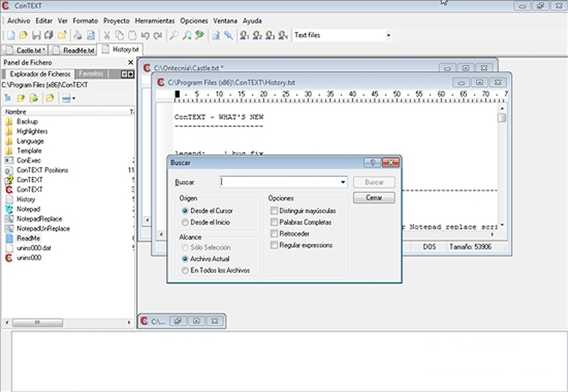Screen dimensions: 568x392
Task: Undo the last action via toolbar arrow
Action: pyautogui.click(x=146, y=35)
